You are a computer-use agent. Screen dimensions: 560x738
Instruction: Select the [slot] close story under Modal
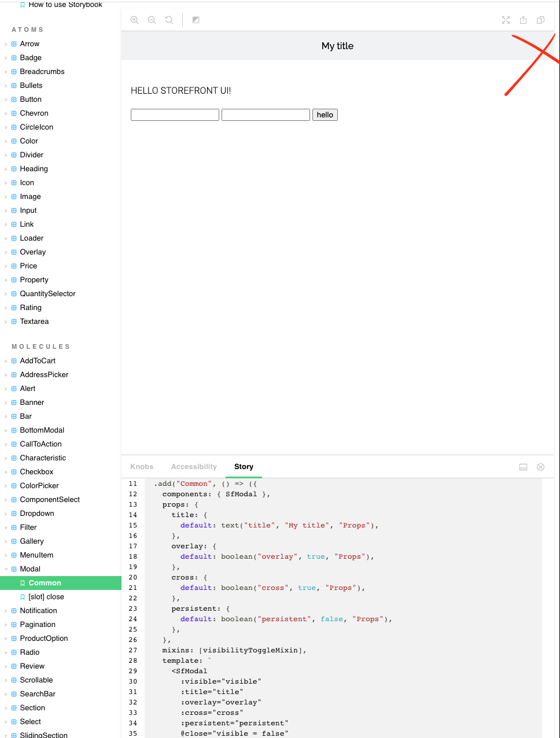tap(47, 596)
